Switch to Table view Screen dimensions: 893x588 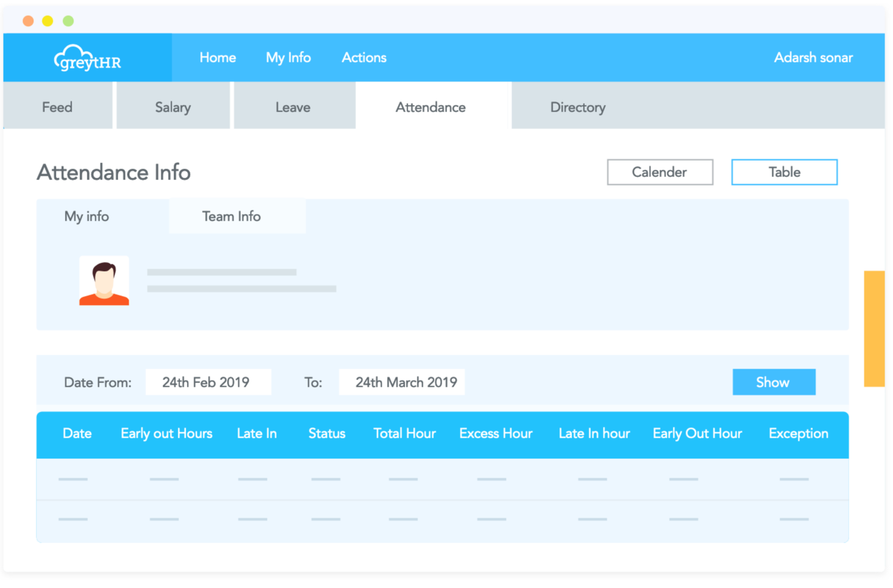coord(784,172)
